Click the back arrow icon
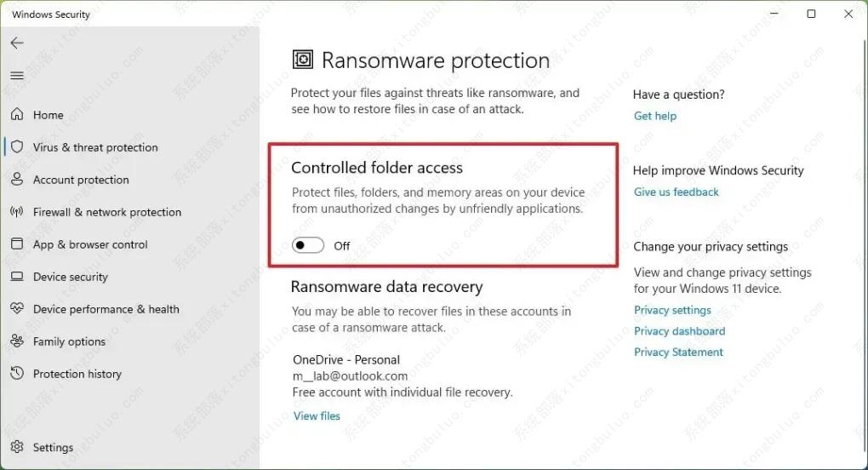 tap(17, 43)
